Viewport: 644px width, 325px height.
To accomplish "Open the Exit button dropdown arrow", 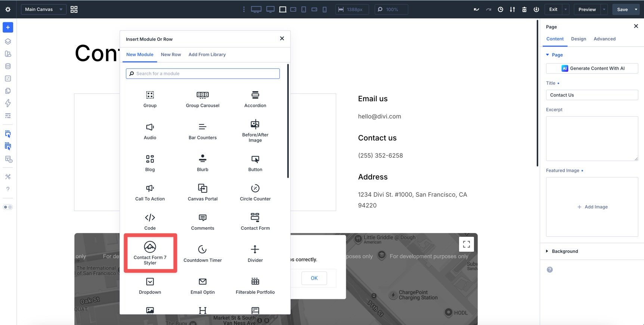I will click(x=566, y=9).
